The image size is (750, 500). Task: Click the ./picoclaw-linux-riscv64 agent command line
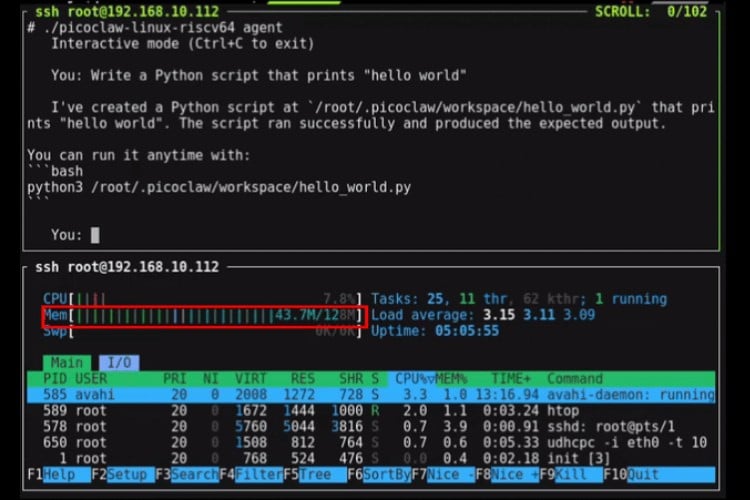coord(155,28)
